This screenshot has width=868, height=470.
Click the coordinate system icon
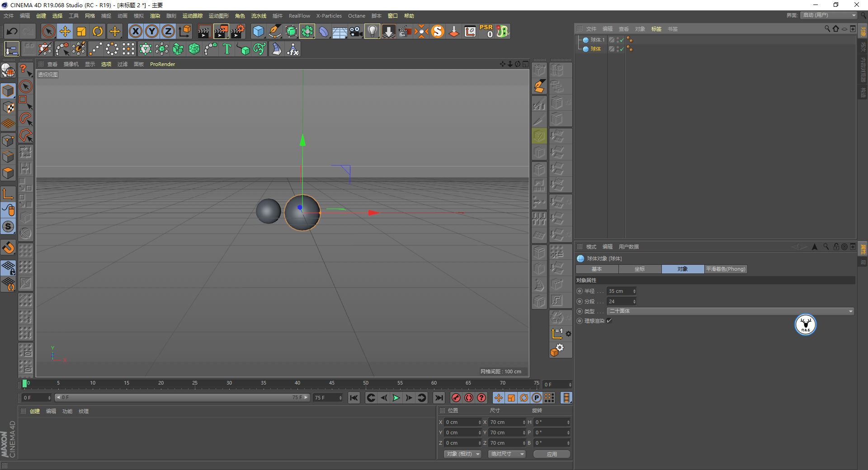185,31
